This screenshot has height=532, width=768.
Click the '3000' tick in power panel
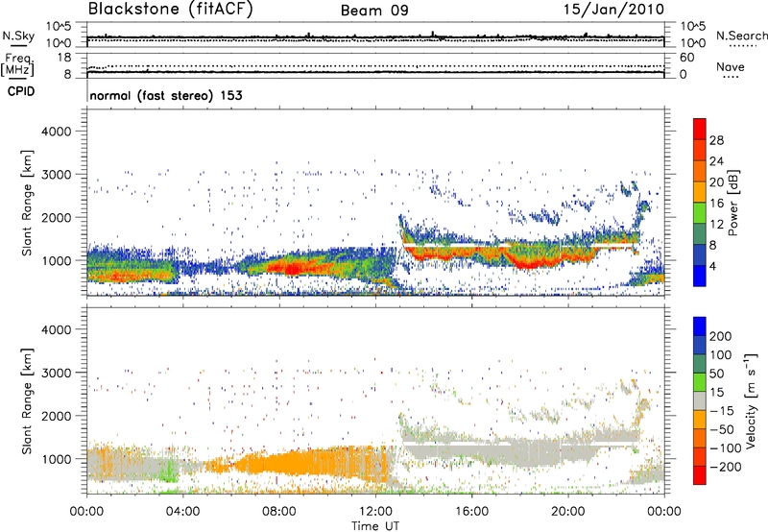(56, 175)
